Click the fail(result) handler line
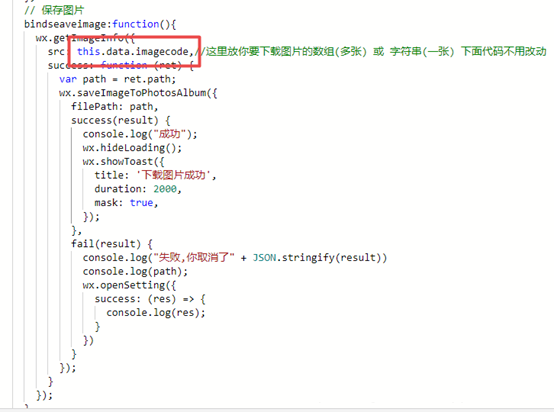This screenshot has width=554, height=412. pos(112,244)
